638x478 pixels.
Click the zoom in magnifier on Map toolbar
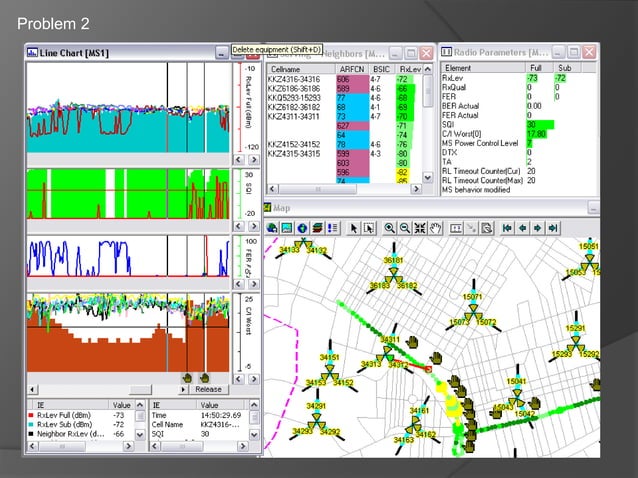click(x=389, y=228)
